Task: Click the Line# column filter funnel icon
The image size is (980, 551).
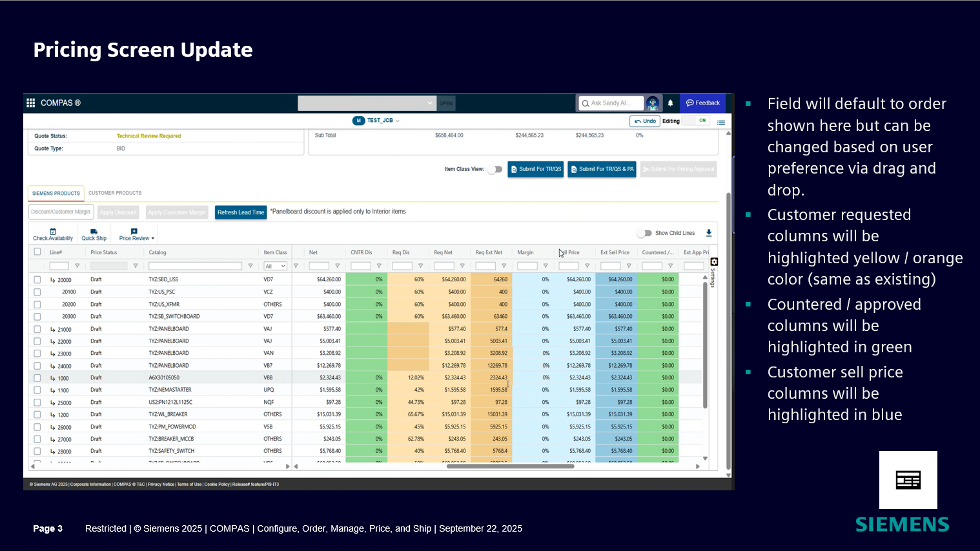Action: coord(77,266)
